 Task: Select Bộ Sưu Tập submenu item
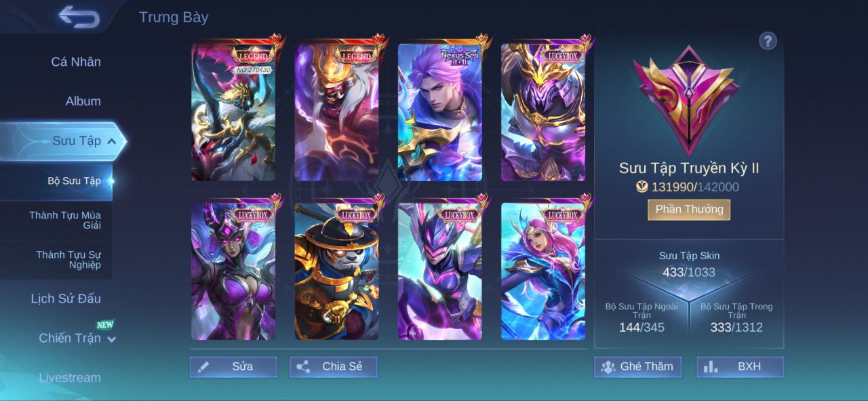(74, 181)
